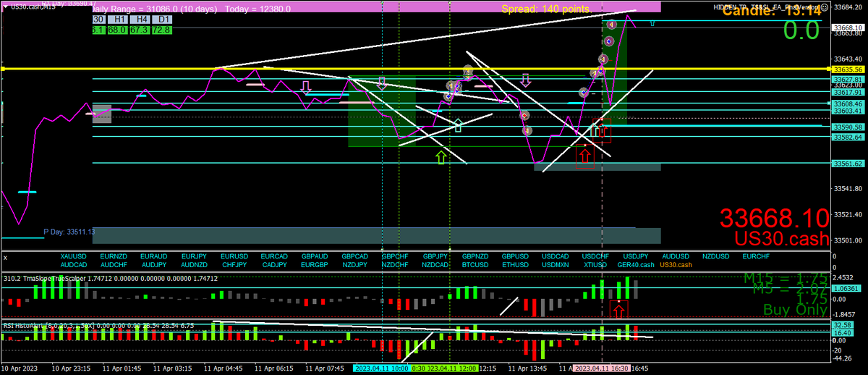Viewport: 868px width, 375px height.
Task: Switch chart to GBPUSD symbol
Action: (x=516, y=257)
